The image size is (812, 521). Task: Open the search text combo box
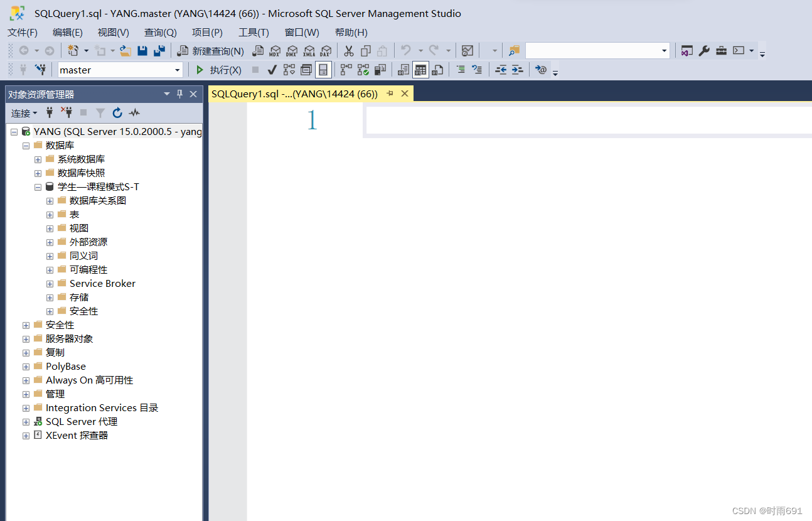(597, 51)
